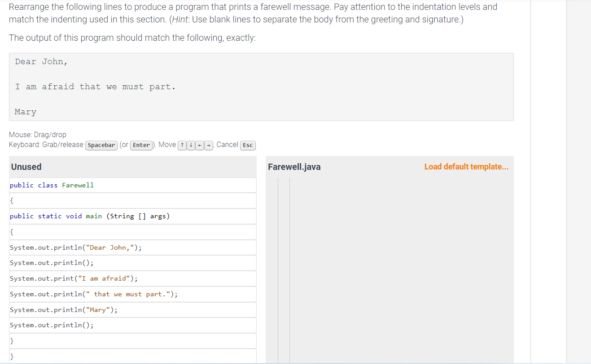Click the first empty println() line

click(x=133, y=263)
